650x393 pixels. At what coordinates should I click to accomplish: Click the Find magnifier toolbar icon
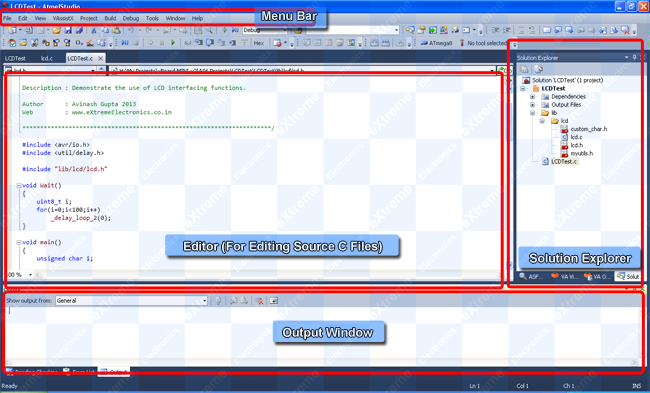click(209, 30)
